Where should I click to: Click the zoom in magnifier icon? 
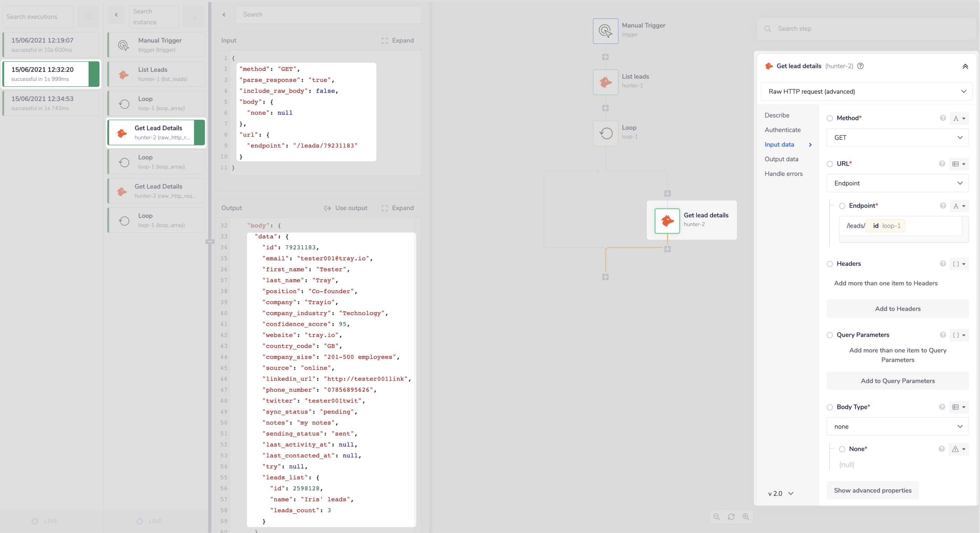tap(746, 517)
